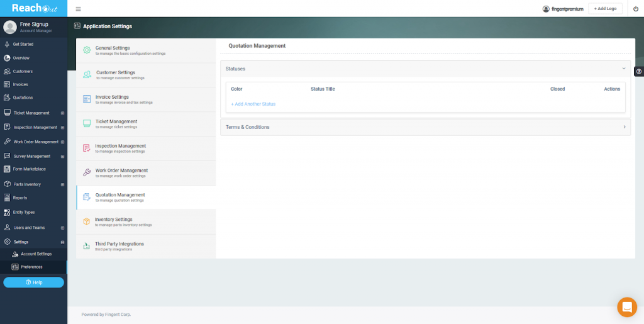Open the orange chat widget
Image resolution: width=644 pixels, height=324 pixels.
(627, 307)
